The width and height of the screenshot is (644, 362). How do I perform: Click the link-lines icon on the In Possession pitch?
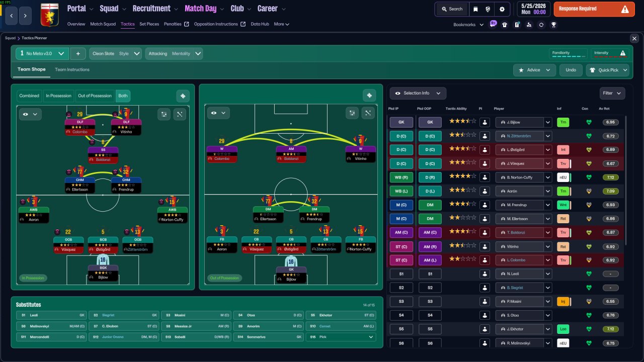coord(180,114)
